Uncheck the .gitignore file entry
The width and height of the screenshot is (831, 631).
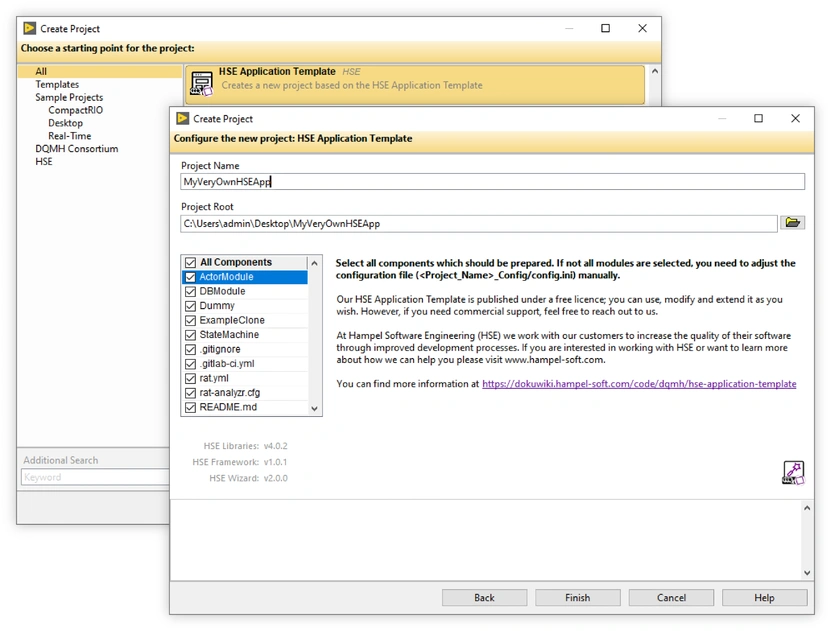[189, 350]
